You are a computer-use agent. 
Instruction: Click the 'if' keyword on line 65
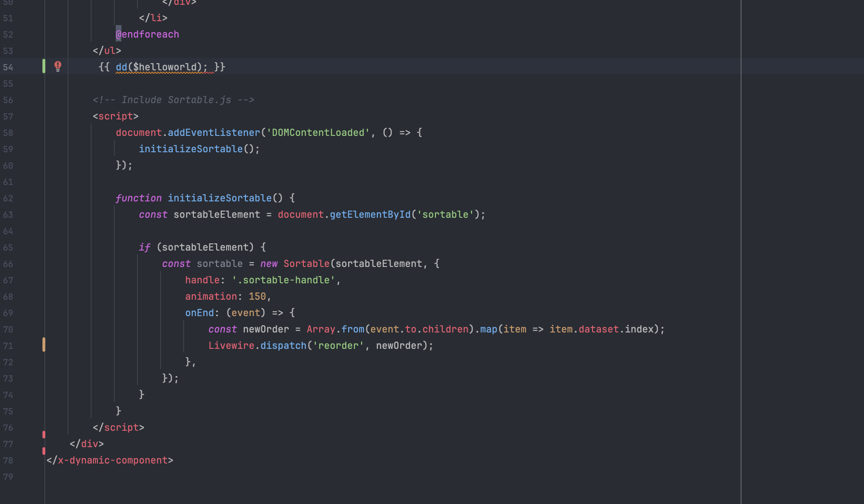(145, 247)
